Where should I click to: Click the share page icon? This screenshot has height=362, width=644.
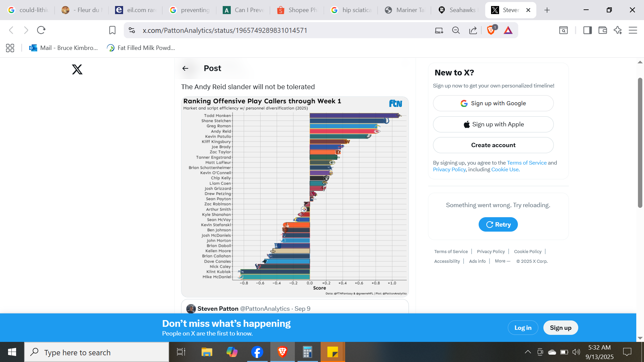point(473,30)
